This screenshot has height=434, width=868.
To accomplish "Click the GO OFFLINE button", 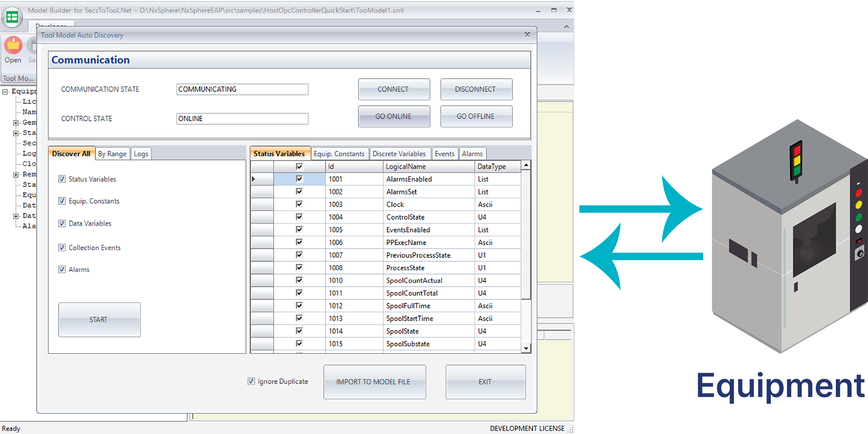I will click(x=476, y=117).
